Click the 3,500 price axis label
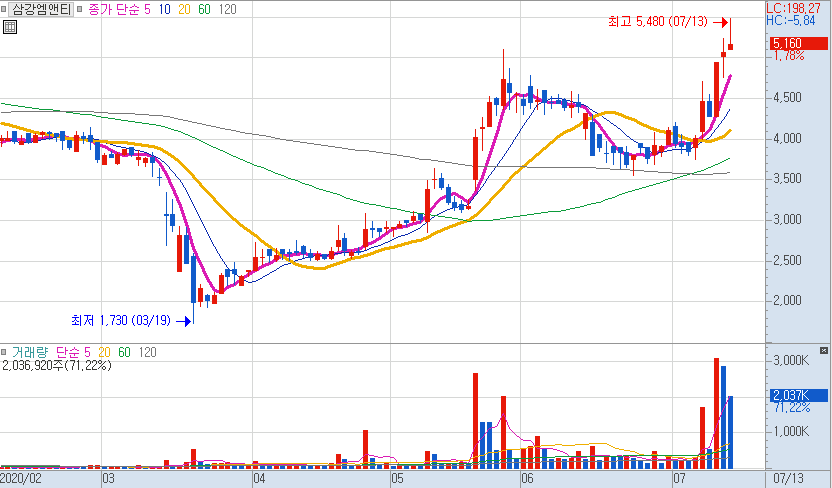Screen dimensions: 832x488 [x=787, y=179]
